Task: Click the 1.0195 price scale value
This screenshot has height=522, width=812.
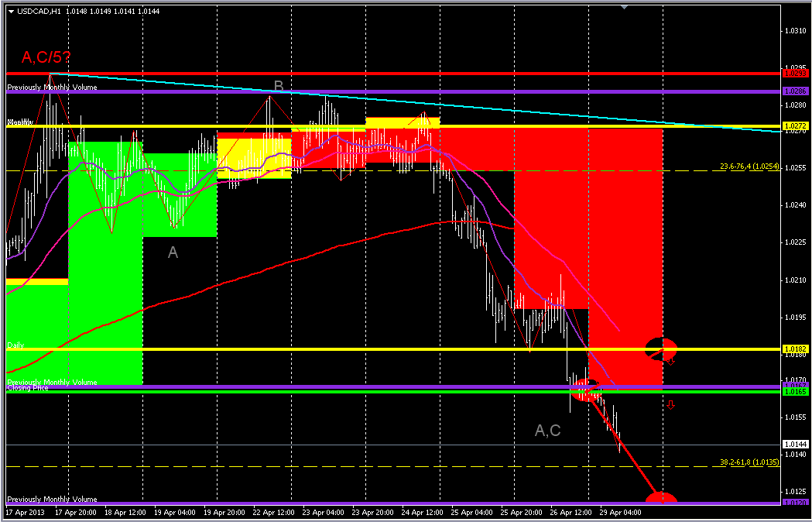Action: 794,317
